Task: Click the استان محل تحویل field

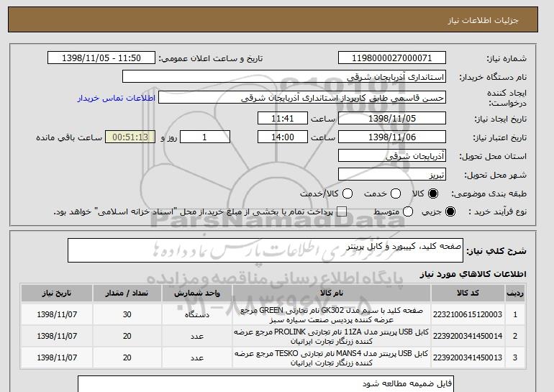Action: pyautogui.click(x=392, y=156)
